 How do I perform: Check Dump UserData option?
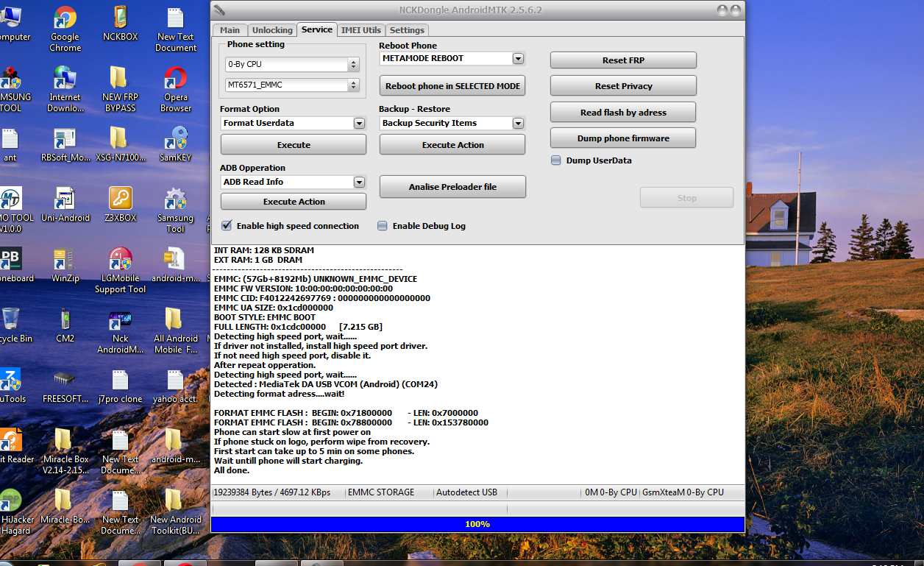coord(556,160)
